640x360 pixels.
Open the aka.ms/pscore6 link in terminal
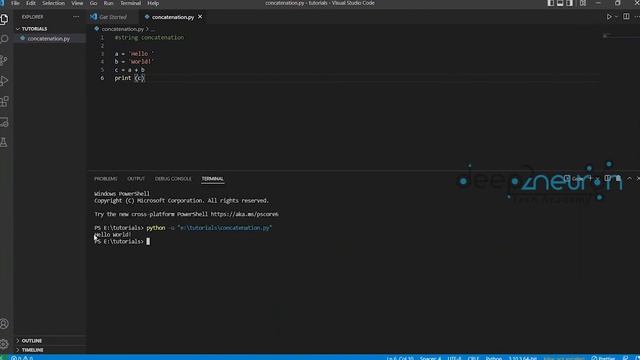244,214
